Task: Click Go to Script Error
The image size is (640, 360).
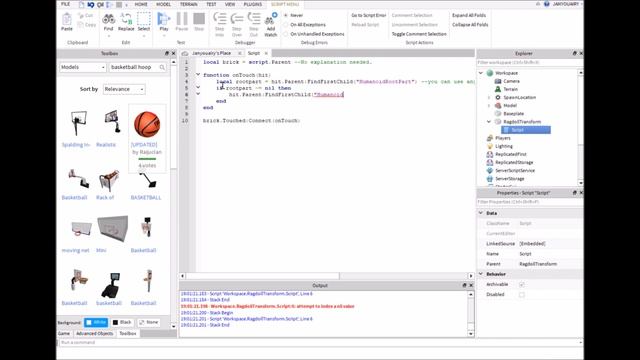Action: (369, 15)
